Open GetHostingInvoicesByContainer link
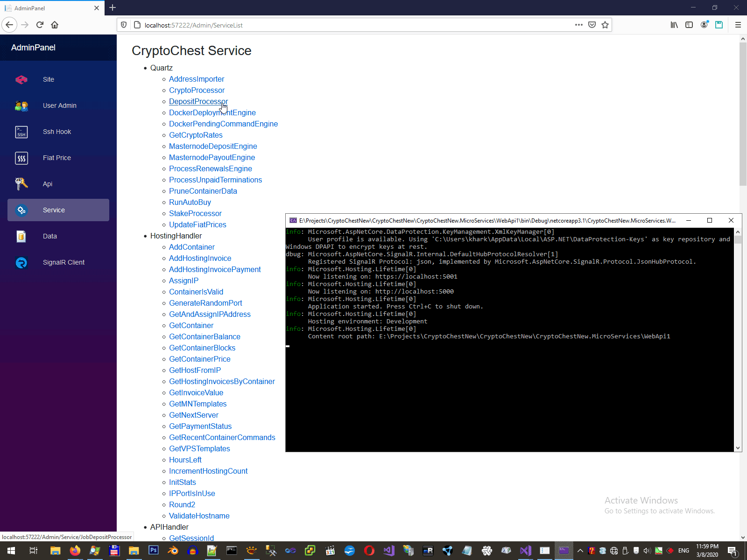The image size is (747, 560). click(x=222, y=381)
